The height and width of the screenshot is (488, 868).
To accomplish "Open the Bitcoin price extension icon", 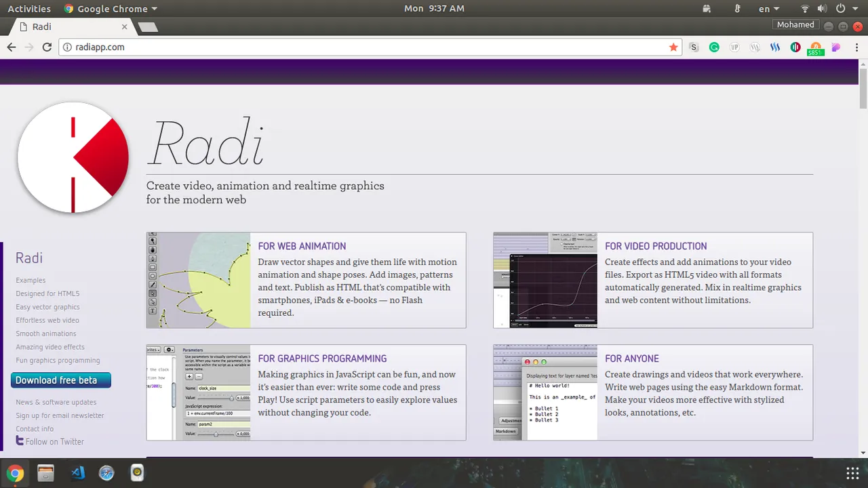I will tap(816, 48).
